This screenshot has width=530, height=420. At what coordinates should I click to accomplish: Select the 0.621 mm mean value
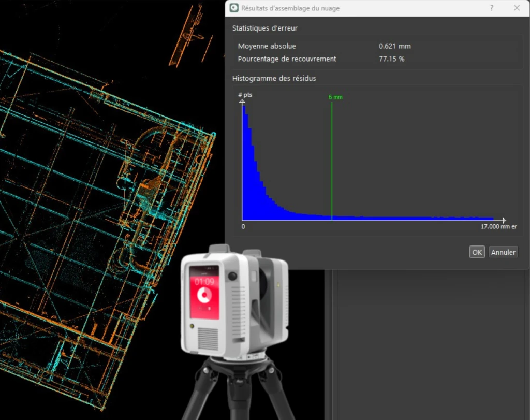pyautogui.click(x=394, y=46)
